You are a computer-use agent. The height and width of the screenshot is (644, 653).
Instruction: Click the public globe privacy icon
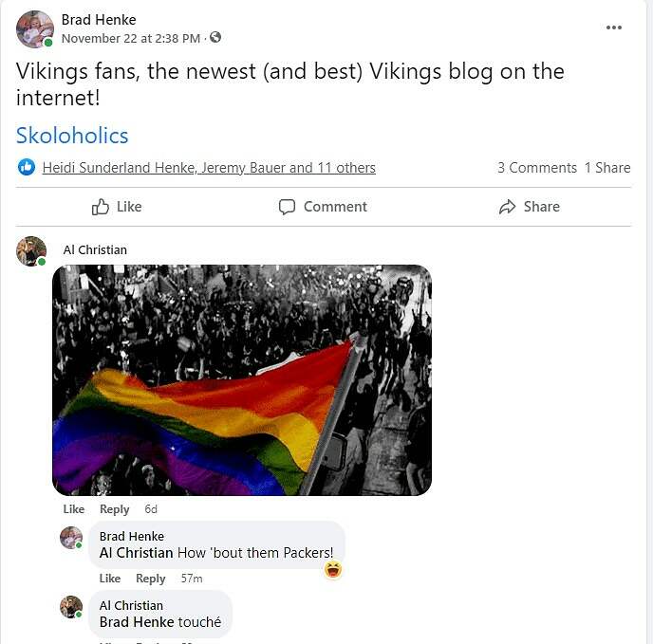(x=215, y=38)
